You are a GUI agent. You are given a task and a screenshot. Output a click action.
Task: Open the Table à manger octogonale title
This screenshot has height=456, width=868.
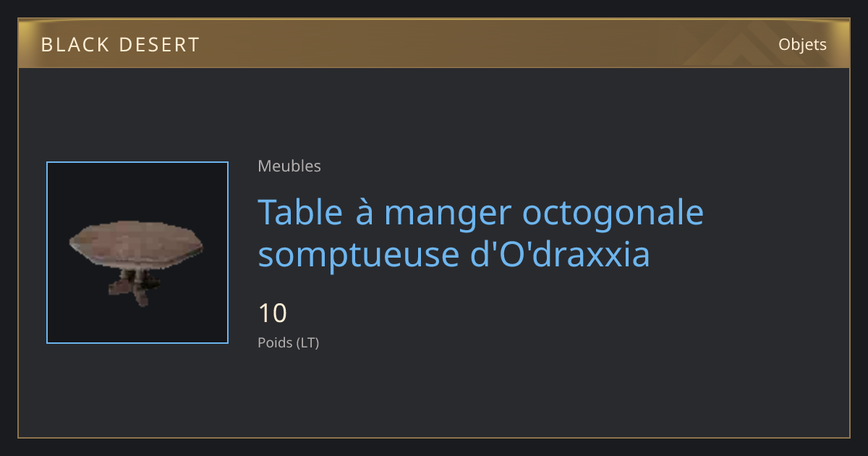(481, 234)
